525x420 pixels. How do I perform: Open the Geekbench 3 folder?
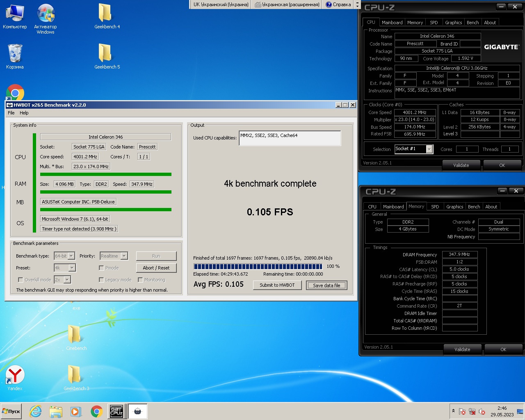(76, 378)
